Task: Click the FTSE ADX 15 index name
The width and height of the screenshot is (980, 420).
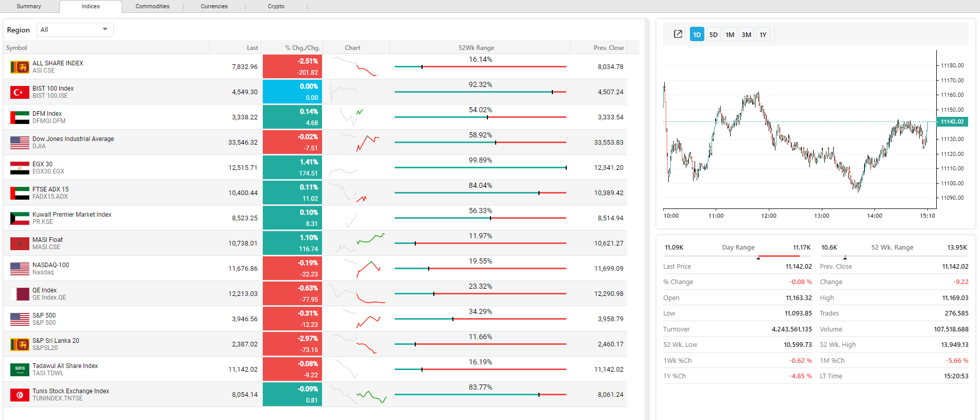Action: coord(50,189)
